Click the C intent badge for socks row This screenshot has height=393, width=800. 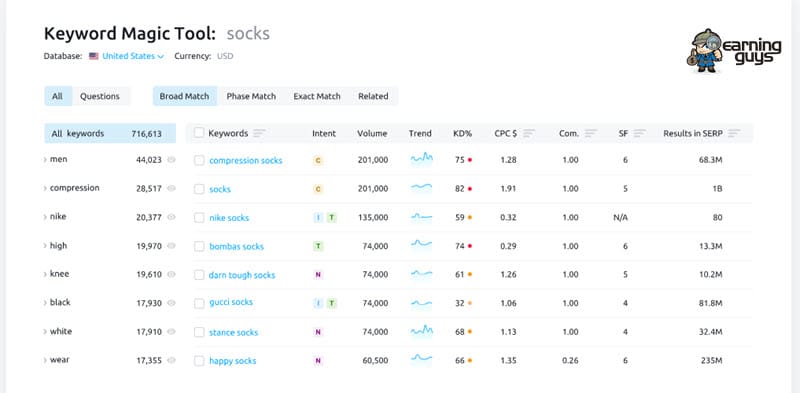click(x=317, y=189)
